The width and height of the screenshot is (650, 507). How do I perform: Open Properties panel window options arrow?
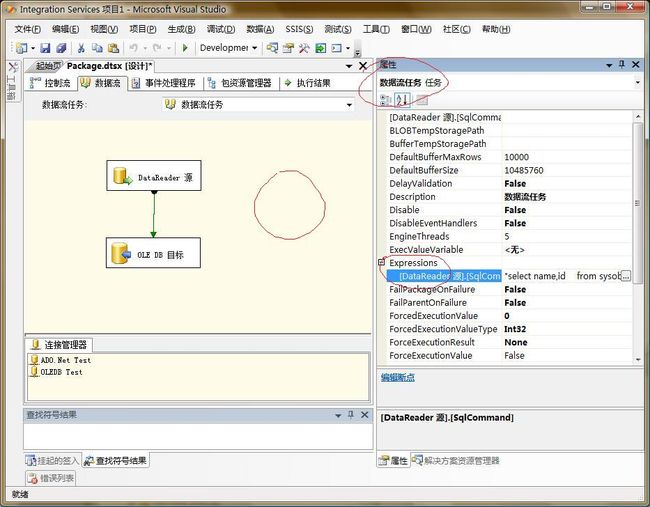coord(609,65)
